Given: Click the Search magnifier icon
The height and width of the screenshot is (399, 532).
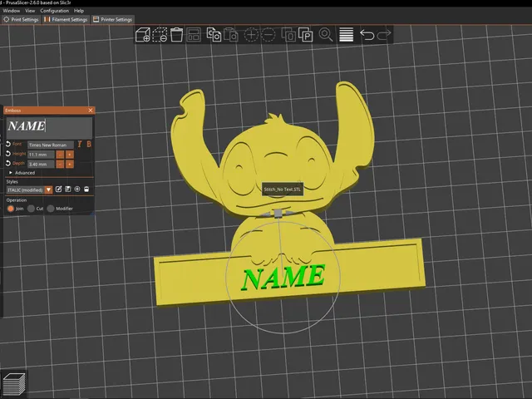Looking at the screenshot, I should [x=326, y=35].
